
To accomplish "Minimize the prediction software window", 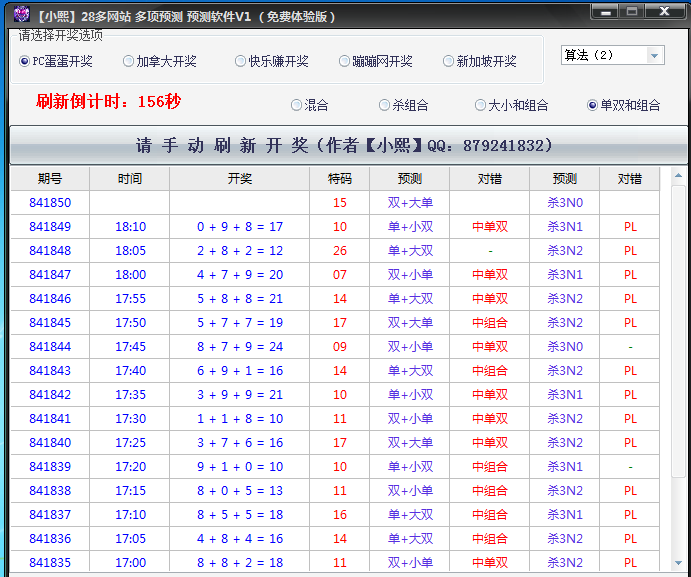I will pyautogui.click(x=606, y=11).
